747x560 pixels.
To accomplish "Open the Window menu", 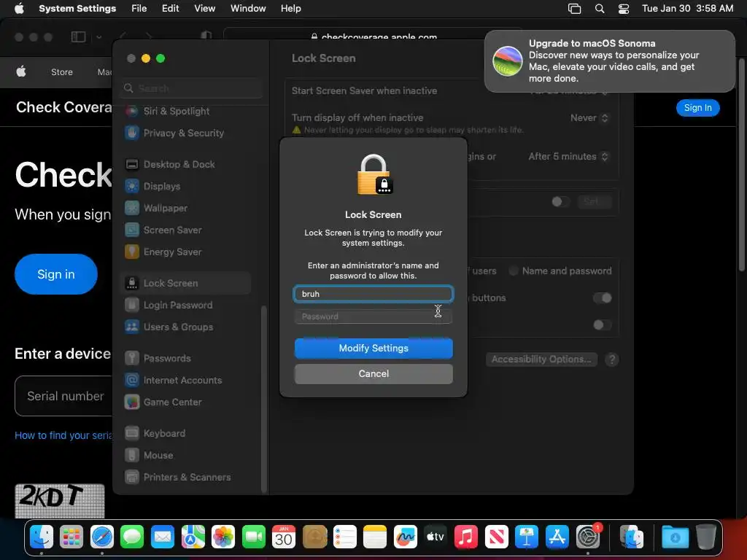I will pos(248,9).
